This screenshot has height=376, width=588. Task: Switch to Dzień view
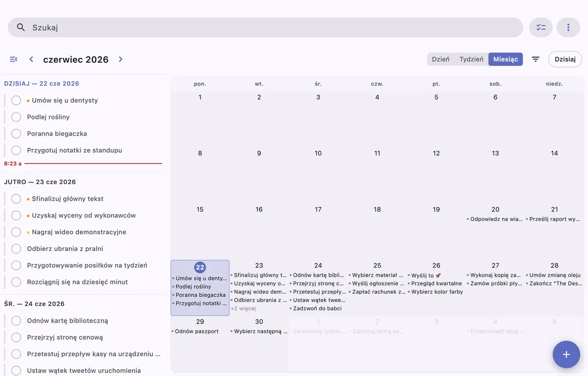tap(441, 59)
